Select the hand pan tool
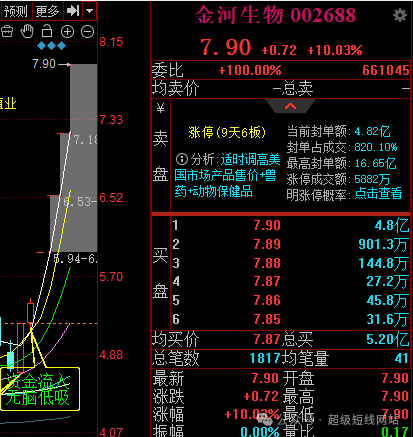The image size is (413, 437). pyautogui.click(x=27, y=31)
